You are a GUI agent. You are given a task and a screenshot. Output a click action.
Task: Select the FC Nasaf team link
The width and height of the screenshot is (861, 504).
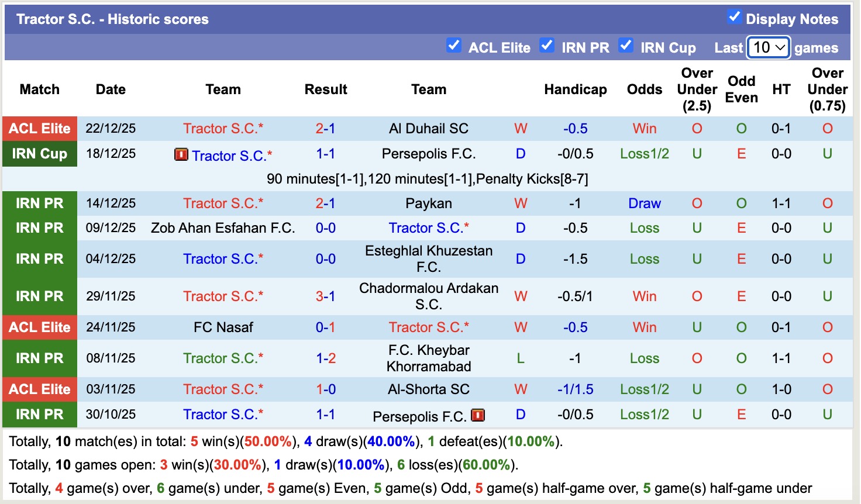223,327
